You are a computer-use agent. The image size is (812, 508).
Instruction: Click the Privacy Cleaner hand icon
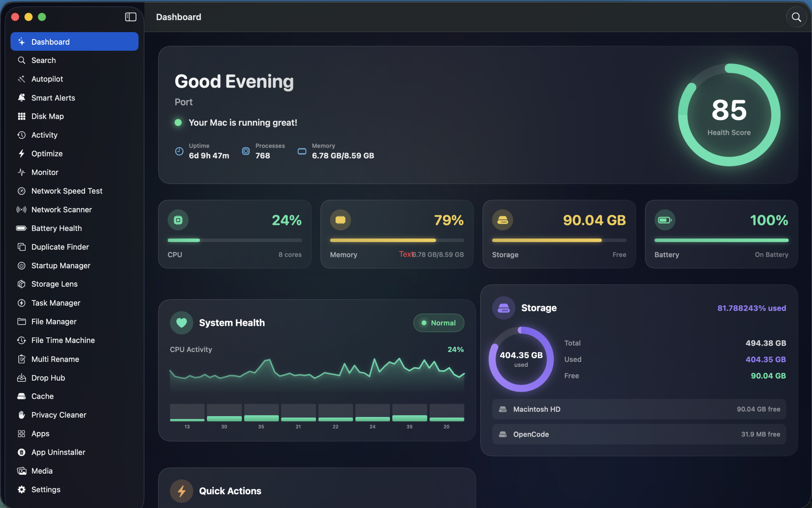22,415
